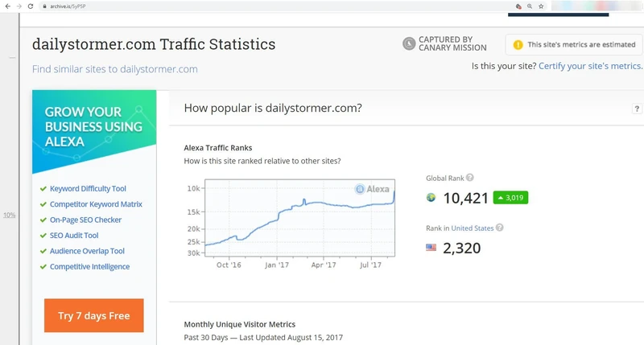Screen dimensions: 644x345
Task: Click the US rank value 2,320
Action: point(461,248)
